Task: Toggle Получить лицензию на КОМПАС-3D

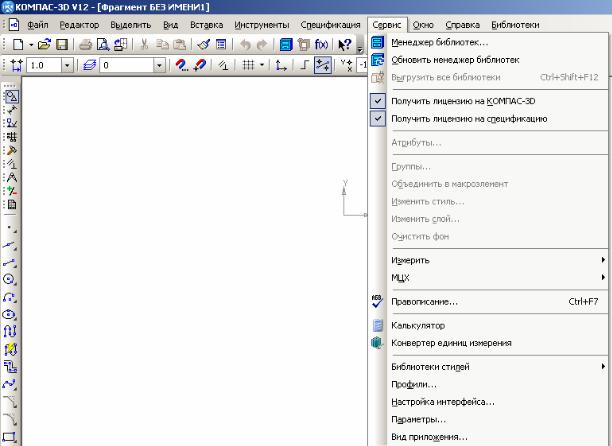Action: pyautogui.click(x=488, y=101)
